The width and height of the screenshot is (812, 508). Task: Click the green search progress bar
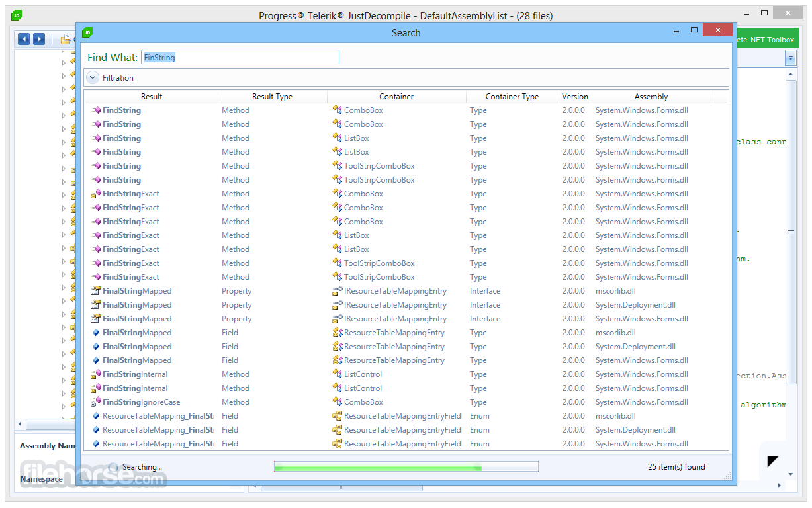tap(406, 467)
